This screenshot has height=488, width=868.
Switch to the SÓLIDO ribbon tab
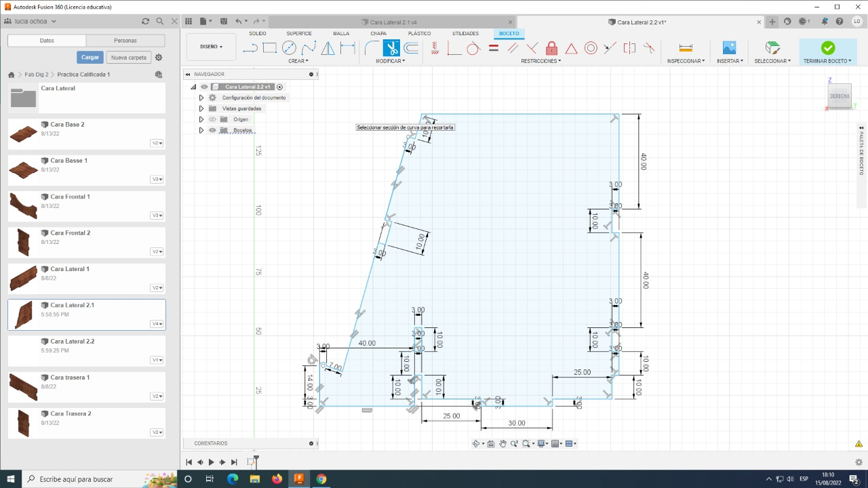[258, 33]
